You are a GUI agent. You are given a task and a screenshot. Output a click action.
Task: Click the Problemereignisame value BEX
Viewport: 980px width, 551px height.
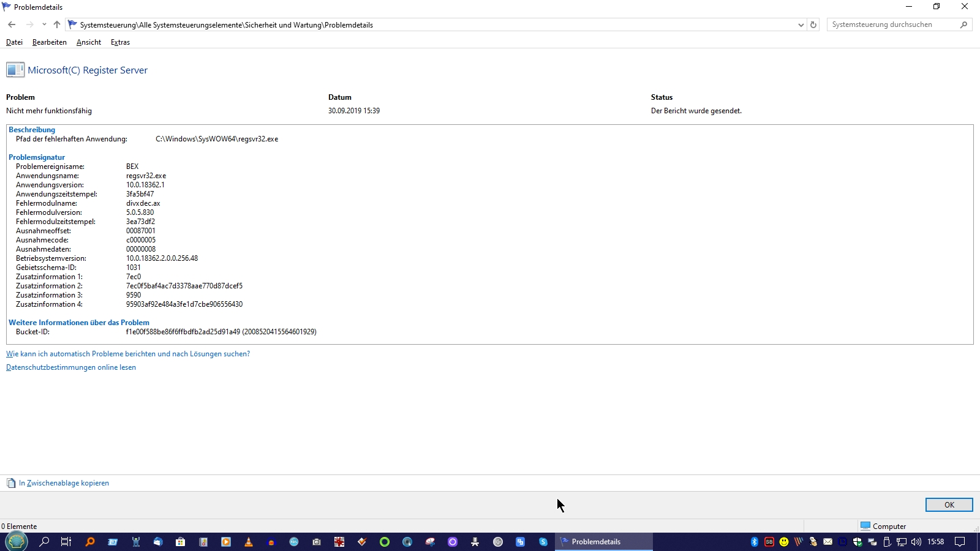[132, 167]
